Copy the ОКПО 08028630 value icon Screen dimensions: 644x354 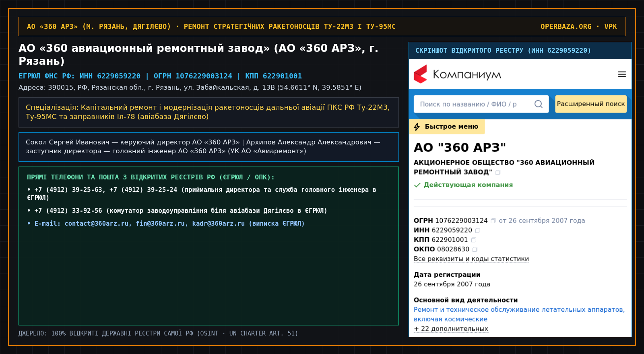tap(475, 249)
